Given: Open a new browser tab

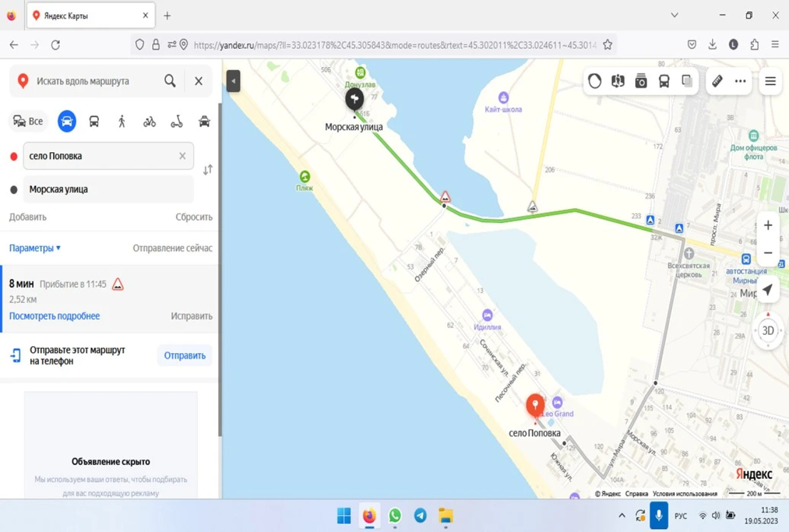Looking at the screenshot, I should coord(167,16).
